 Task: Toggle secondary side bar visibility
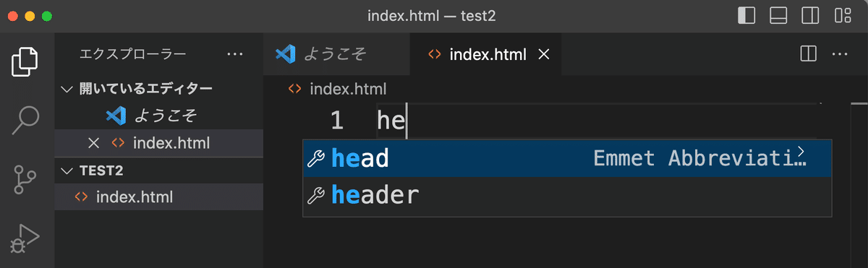811,15
